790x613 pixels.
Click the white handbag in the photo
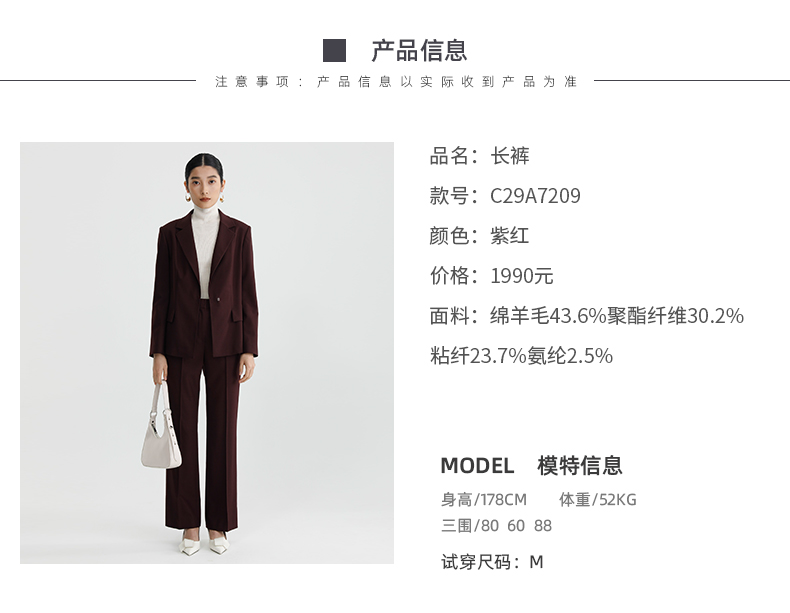click(161, 428)
